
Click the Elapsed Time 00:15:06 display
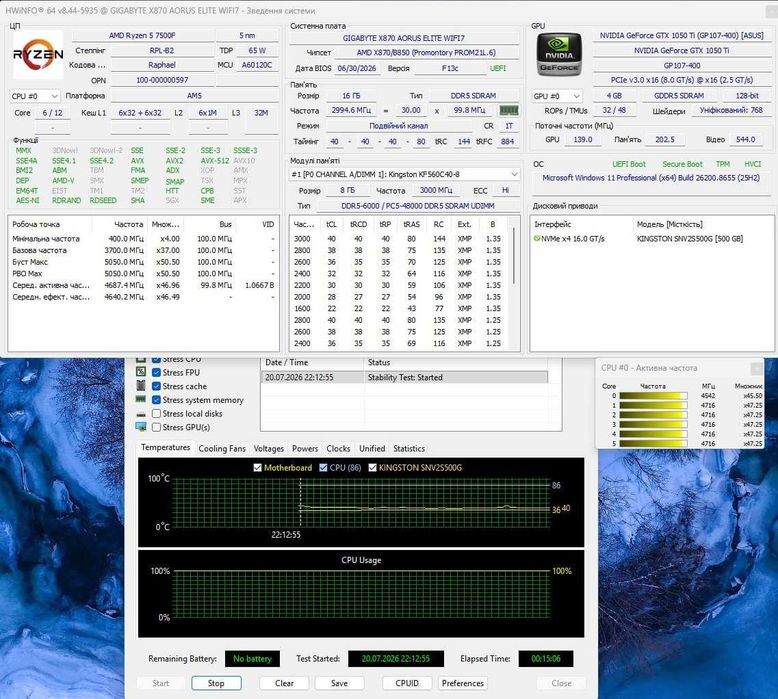[x=546, y=659]
